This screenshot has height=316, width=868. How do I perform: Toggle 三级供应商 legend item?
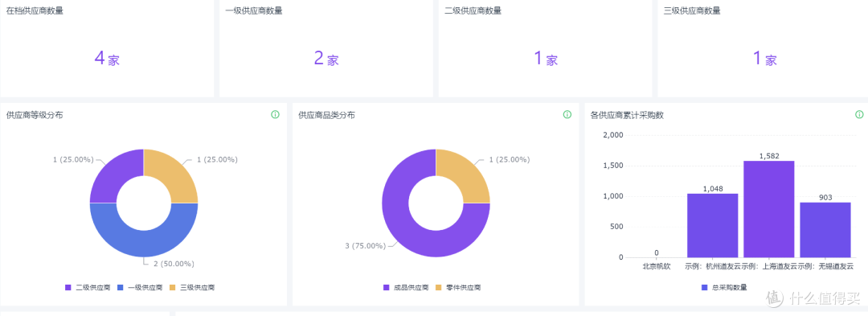coord(191,287)
